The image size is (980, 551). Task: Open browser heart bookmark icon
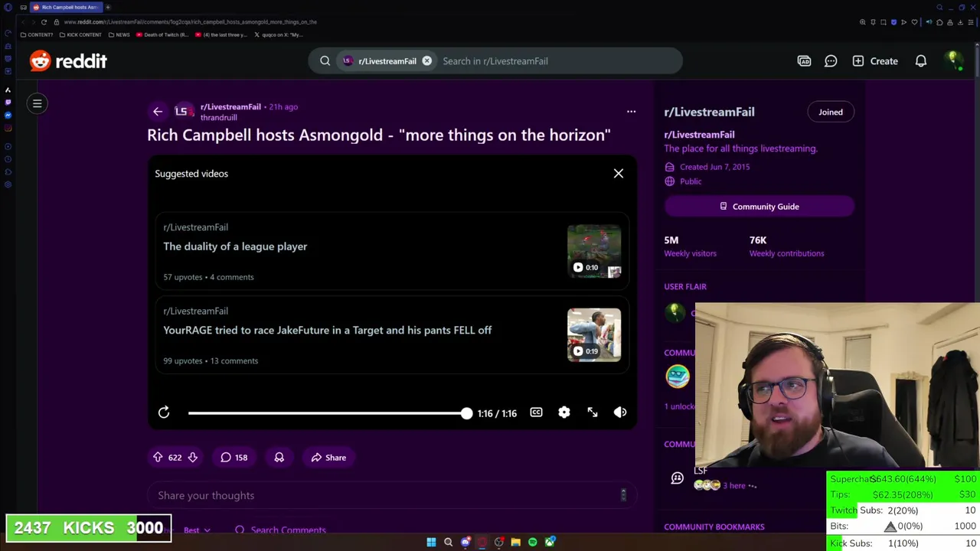tap(914, 22)
